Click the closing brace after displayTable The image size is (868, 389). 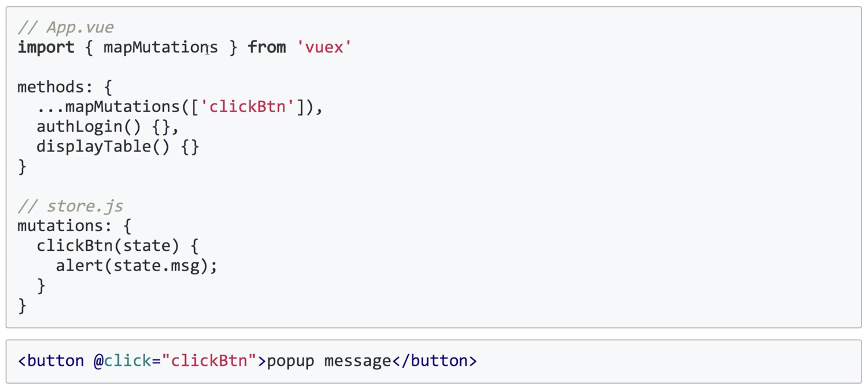(22, 167)
